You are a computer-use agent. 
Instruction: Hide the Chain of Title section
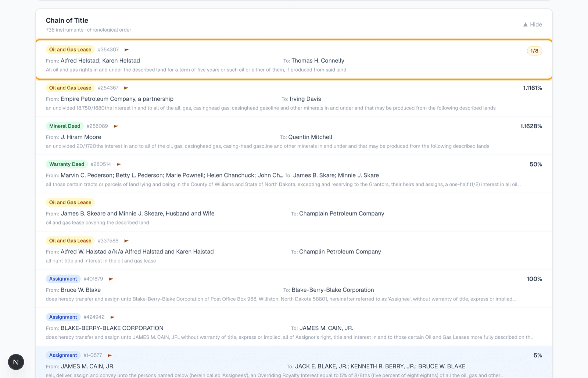[533, 25]
